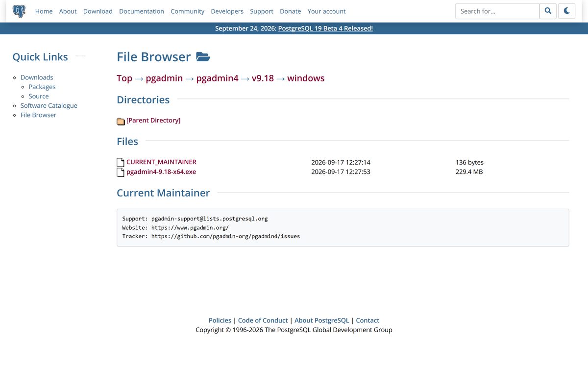The width and height of the screenshot is (588, 388).
Task: Click the Quick Links sidebar heading
Action: [x=40, y=57]
